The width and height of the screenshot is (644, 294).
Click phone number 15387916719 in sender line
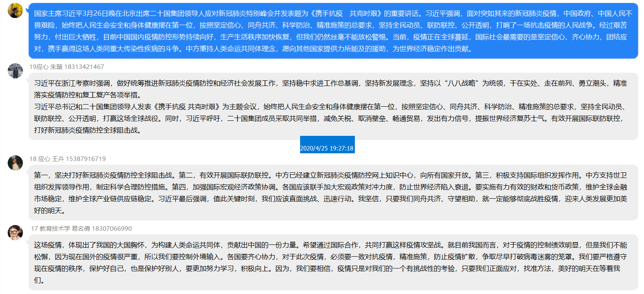pyautogui.click(x=86, y=159)
